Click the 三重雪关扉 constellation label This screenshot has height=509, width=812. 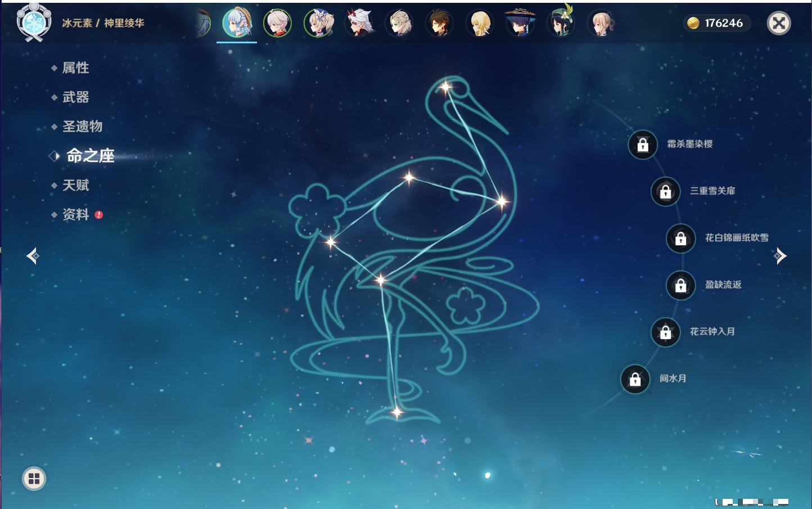pos(712,191)
